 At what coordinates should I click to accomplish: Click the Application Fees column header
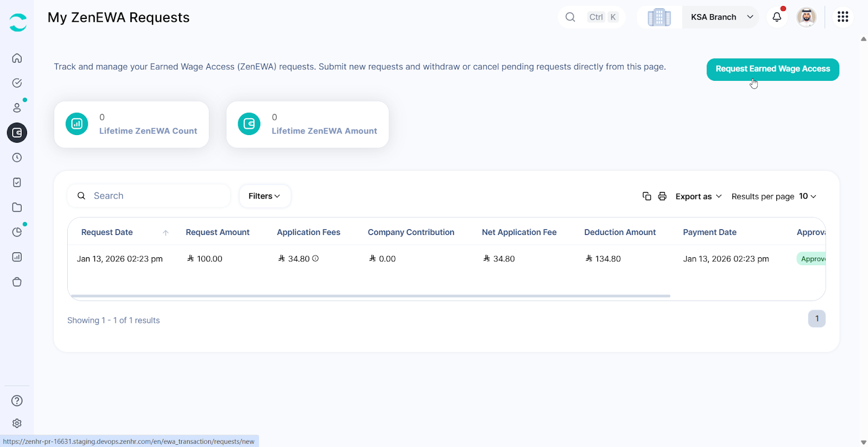(x=309, y=232)
